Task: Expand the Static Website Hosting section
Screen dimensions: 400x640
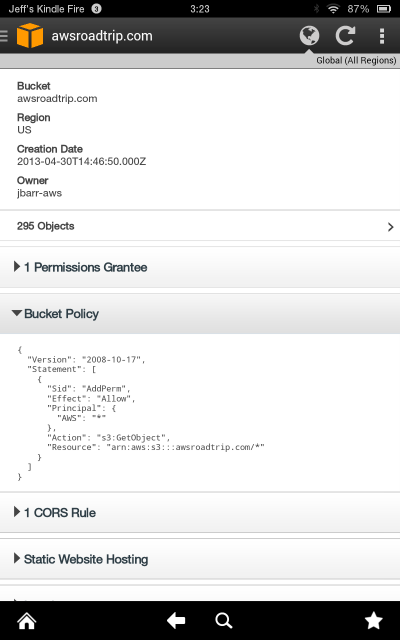Action: [200, 559]
